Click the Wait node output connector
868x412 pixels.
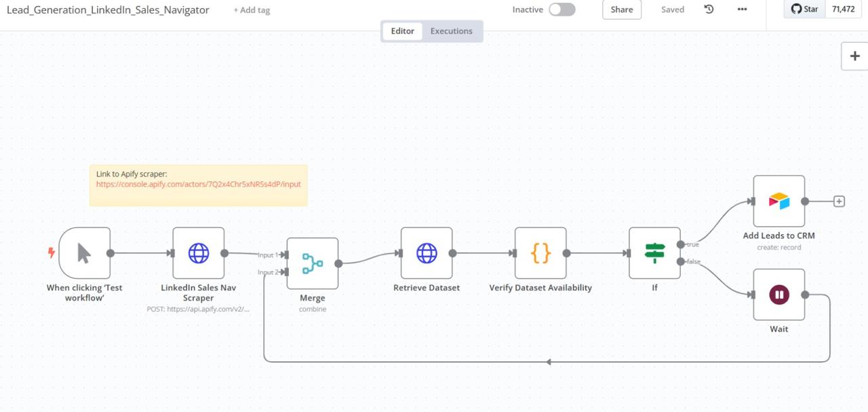pyautogui.click(x=805, y=295)
